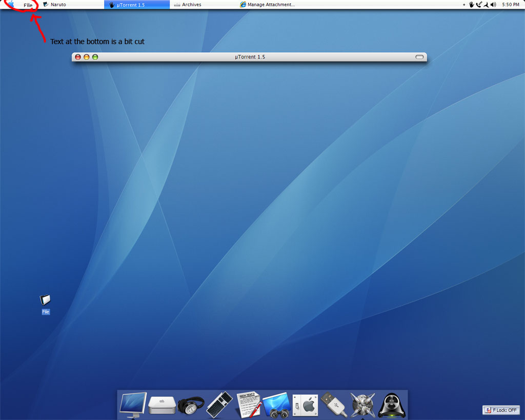Toggle the F Lock: OFF indicator
525x420 pixels.
pos(501,410)
